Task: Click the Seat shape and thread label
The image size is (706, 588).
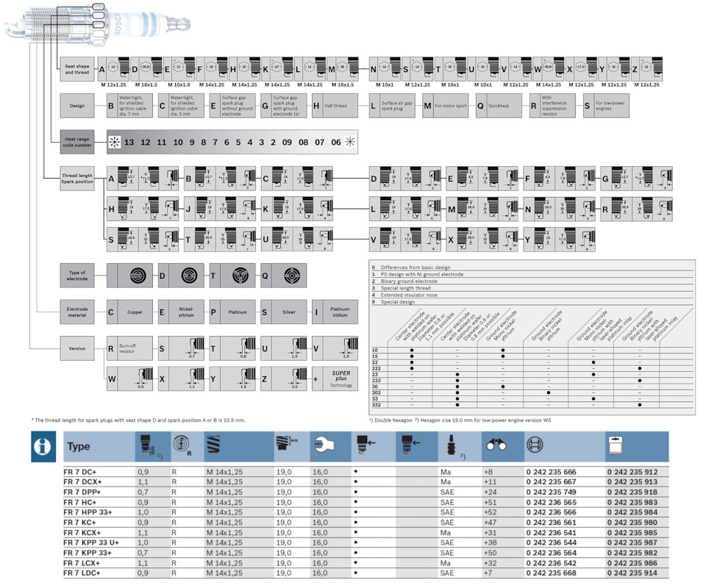Action: [x=77, y=69]
